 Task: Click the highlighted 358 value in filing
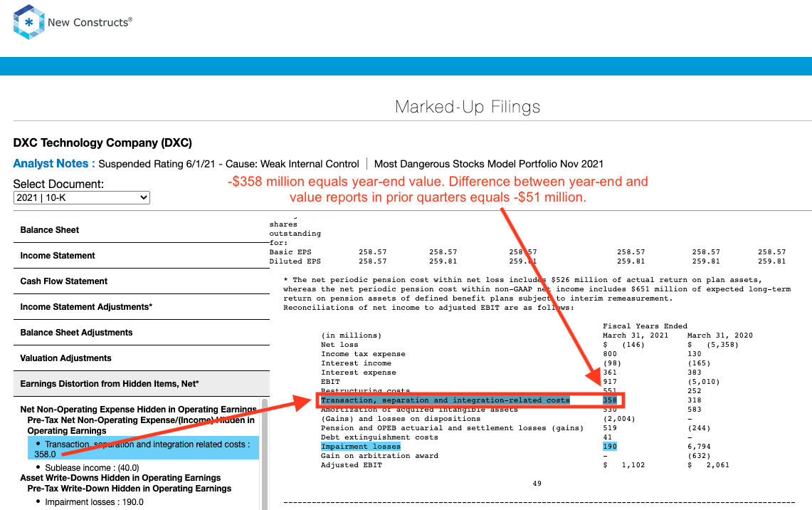[610, 400]
